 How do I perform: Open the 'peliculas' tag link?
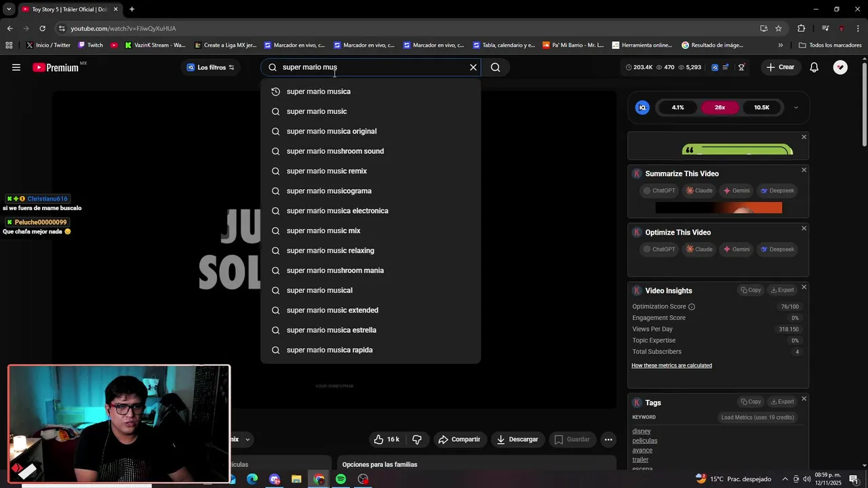click(645, 441)
